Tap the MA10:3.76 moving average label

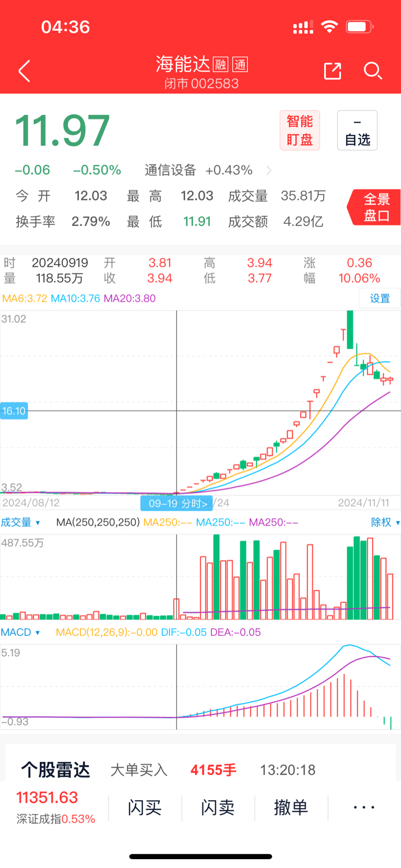point(75,298)
